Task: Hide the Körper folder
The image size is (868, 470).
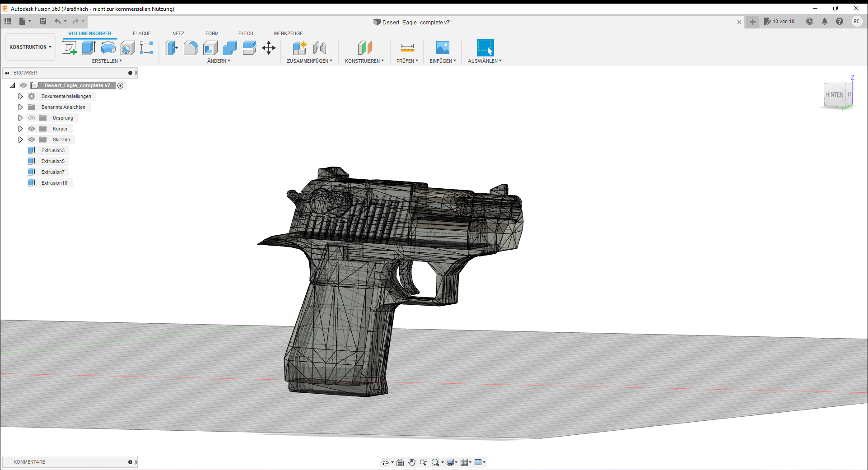Action: pyautogui.click(x=31, y=129)
